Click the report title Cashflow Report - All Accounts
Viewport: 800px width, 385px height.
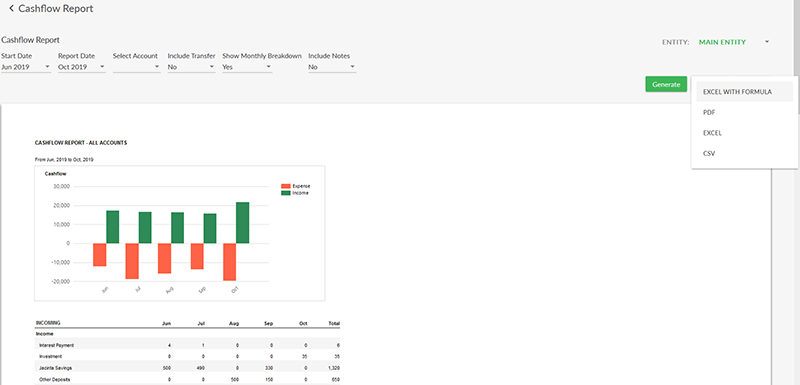pyautogui.click(x=81, y=143)
